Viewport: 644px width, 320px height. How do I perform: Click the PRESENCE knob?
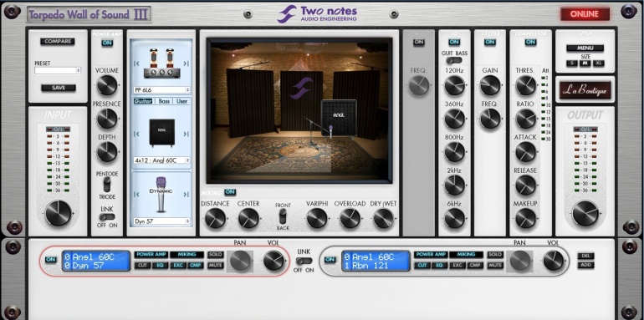point(107,119)
